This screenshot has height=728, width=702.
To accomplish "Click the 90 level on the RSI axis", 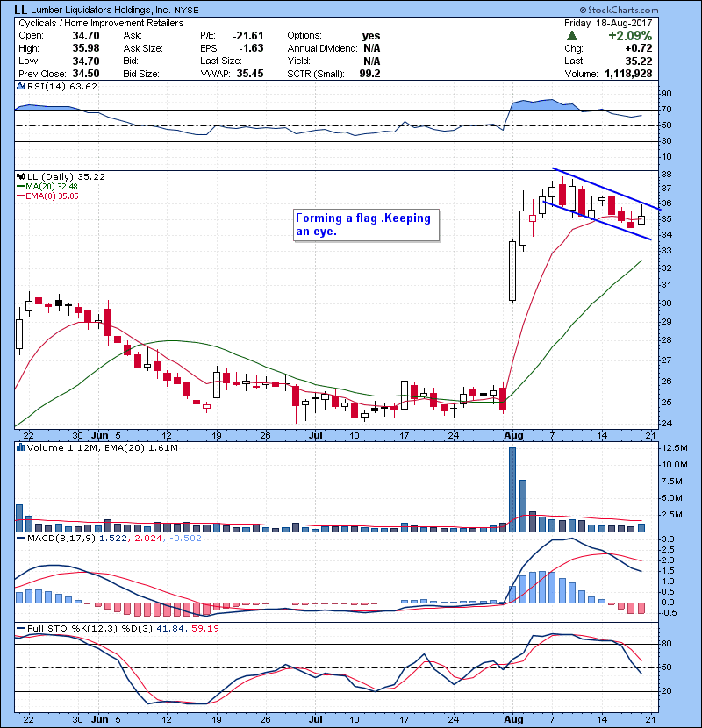I will click(x=666, y=94).
